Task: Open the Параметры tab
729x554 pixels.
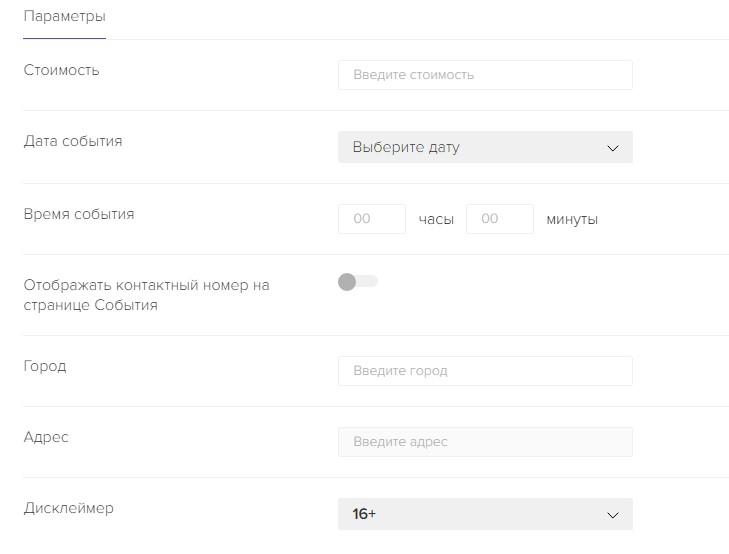Action: [64, 17]
